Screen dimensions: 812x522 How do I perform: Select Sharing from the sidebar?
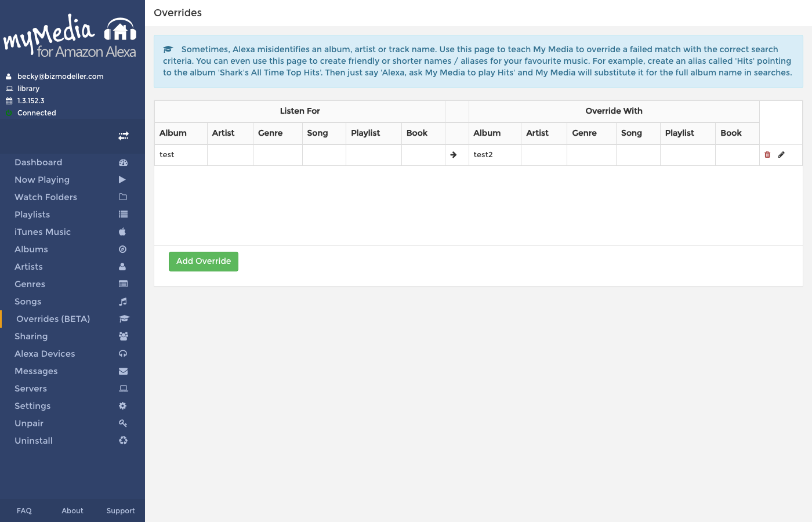(x=31, y=336)
